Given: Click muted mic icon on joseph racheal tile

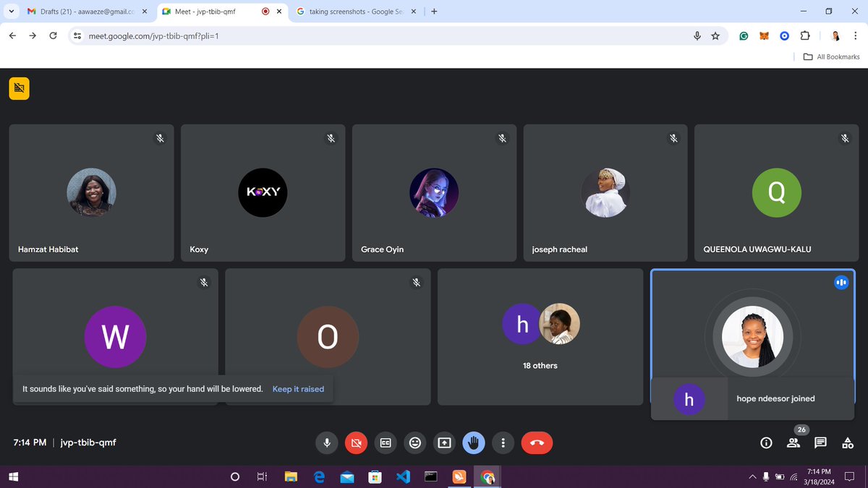Looking at the screenshot, I should pyautogui.click(x=673, y=138).
